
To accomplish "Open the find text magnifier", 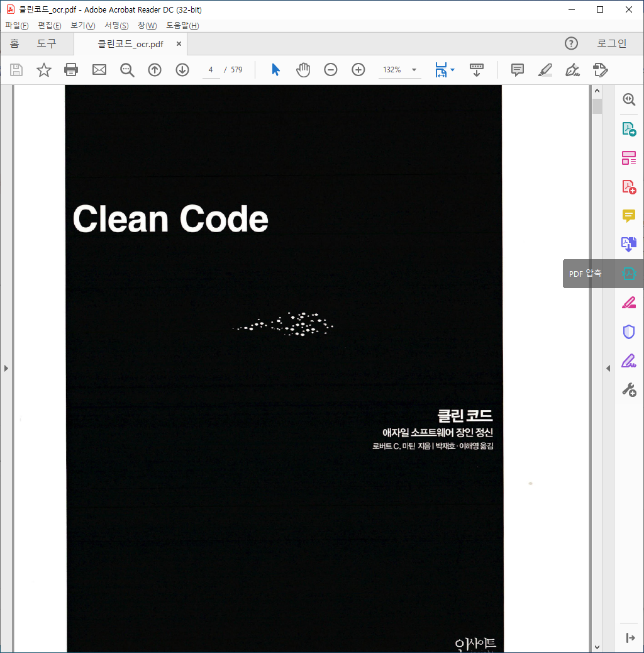I will [127, 70].
